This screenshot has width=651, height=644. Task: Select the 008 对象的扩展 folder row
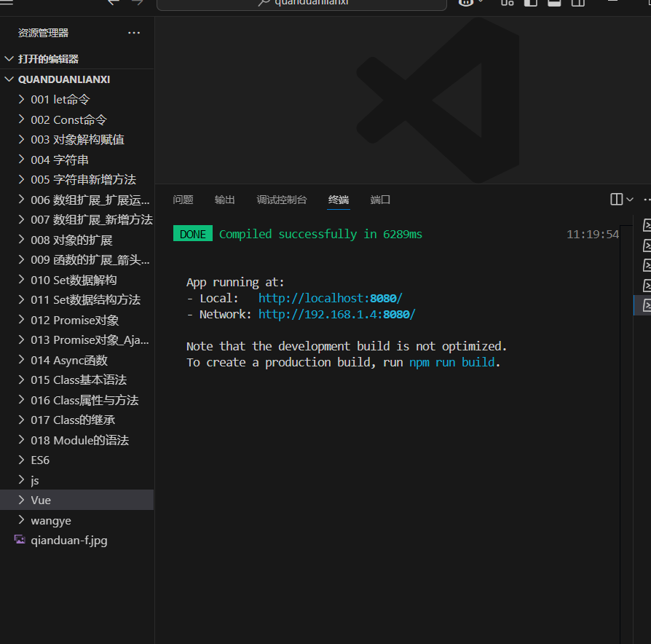tap(76, 240)
